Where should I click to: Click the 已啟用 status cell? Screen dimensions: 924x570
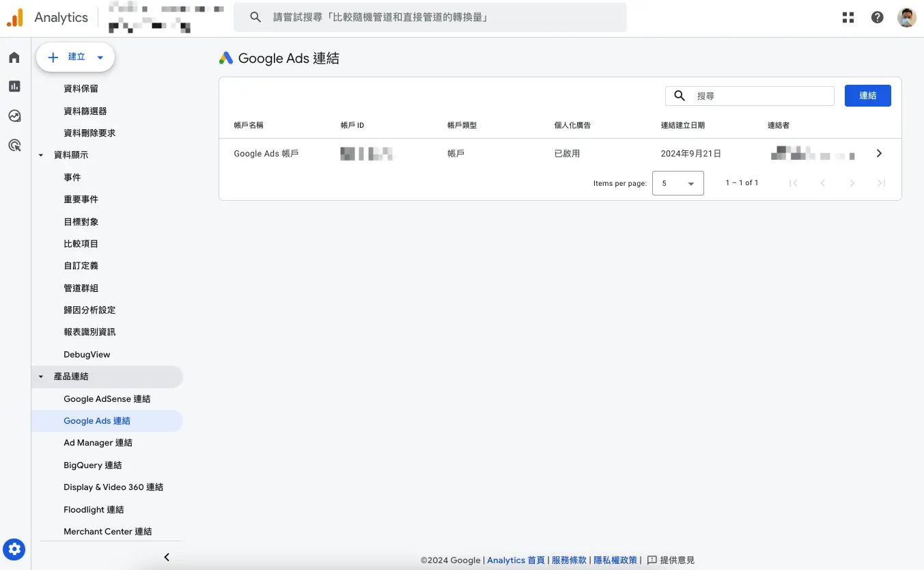[x=567, y=154]
